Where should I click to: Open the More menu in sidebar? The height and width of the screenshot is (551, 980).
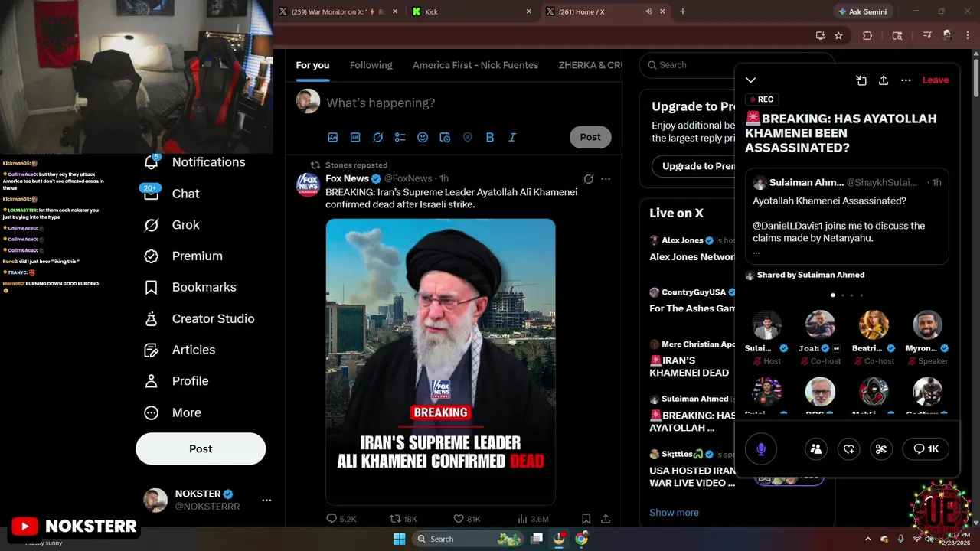(x=172, y=412)
